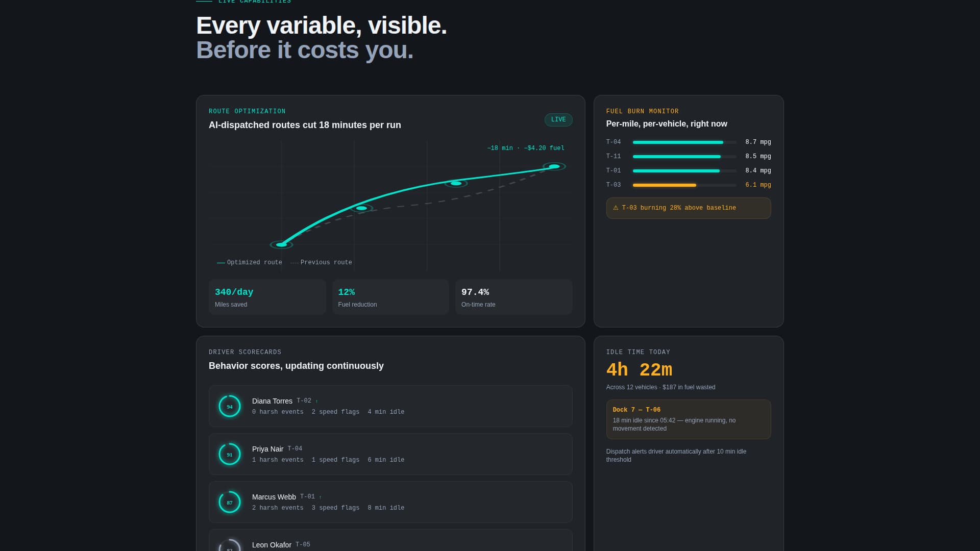Click the ROUTE OPTIMIZATION heading label
This screenshot has width=980, height=551.
tap(247, 111)
